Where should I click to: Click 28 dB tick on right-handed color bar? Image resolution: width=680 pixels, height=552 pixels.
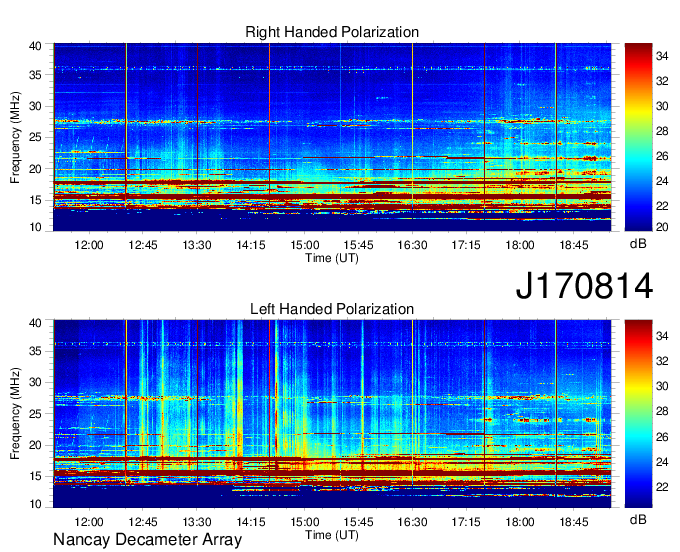pos(662,131)
